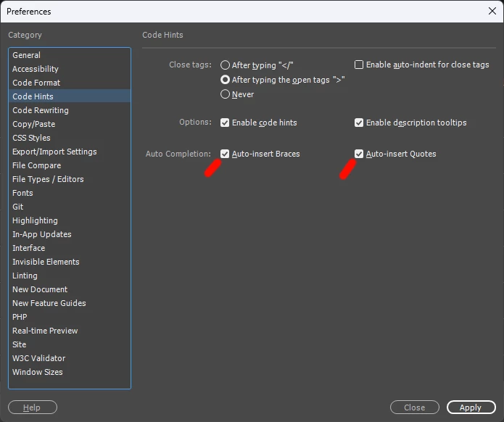This screenshot has height=422, width=504.
Task: Close the Preferences dialog with X
Action: pos(492,11)
